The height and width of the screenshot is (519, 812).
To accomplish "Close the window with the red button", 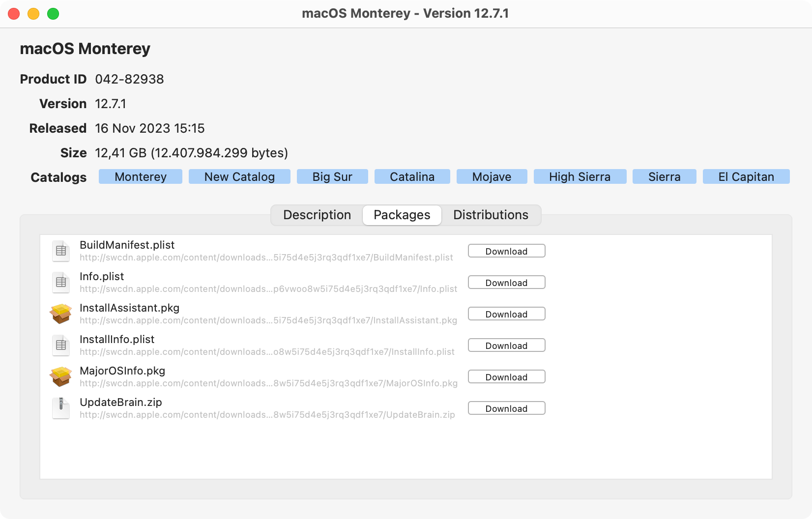I will pos(14,14).
